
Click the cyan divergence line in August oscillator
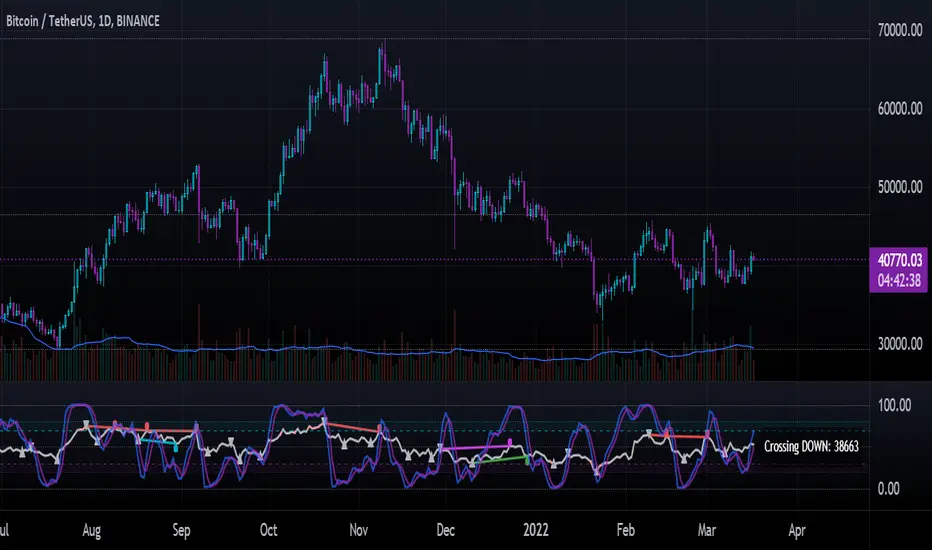click(158, 442)
